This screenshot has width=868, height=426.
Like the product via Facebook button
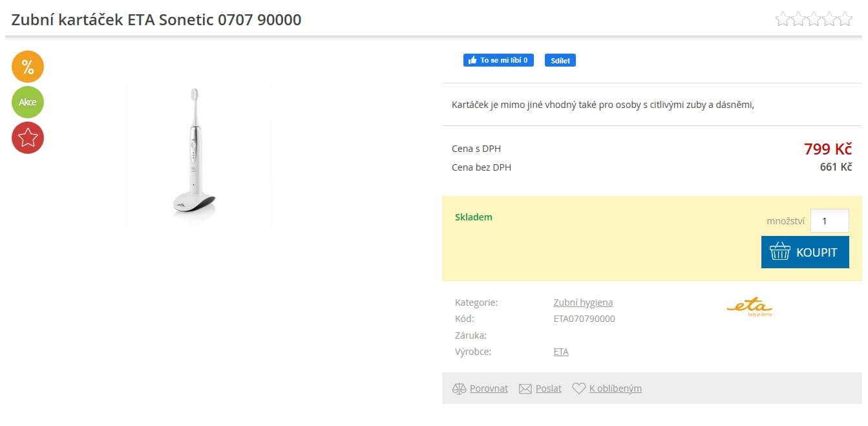click(498, 60)
